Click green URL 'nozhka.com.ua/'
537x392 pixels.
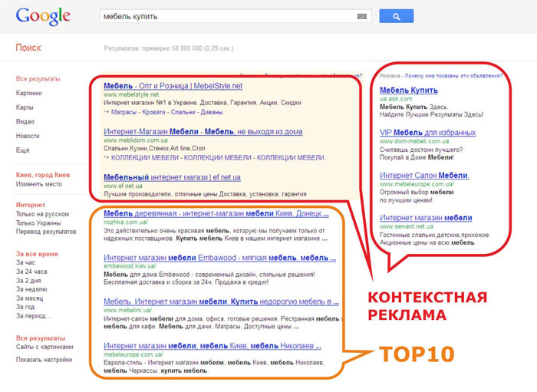126,222
